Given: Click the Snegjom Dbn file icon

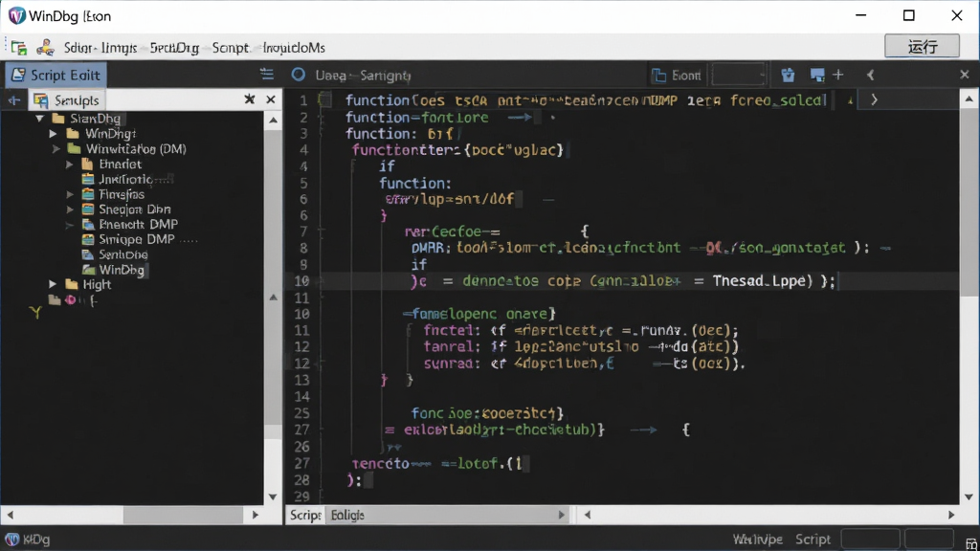Looking at the screenshot, I should click(88, 209).
